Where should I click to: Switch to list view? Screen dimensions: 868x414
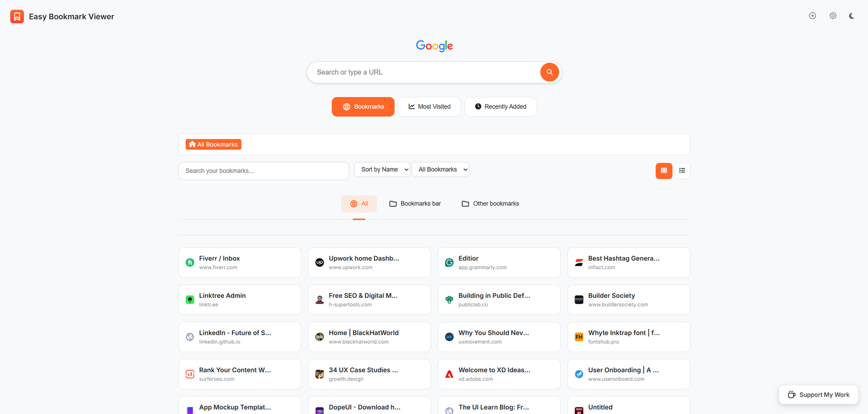pyautogui.click(x=682, y=170)
